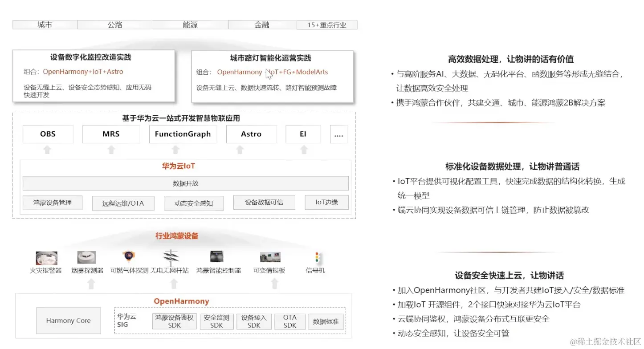Screen dimensions: 644x349
Task: Select the FunctionGraph service box
Action: (x=183, y=134)
